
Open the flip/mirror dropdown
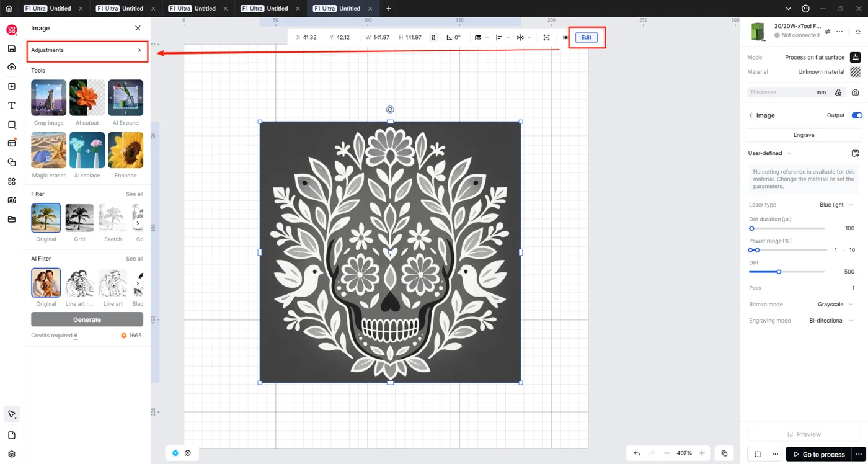click(x=524, y=37)
